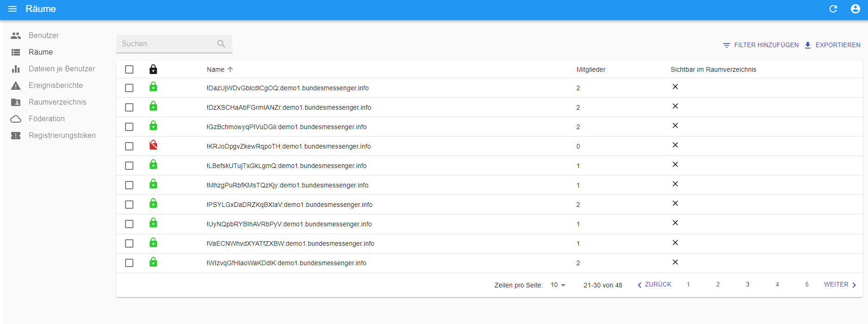
Task: Click the black lock icon in the column header
Action: [153, 69]
